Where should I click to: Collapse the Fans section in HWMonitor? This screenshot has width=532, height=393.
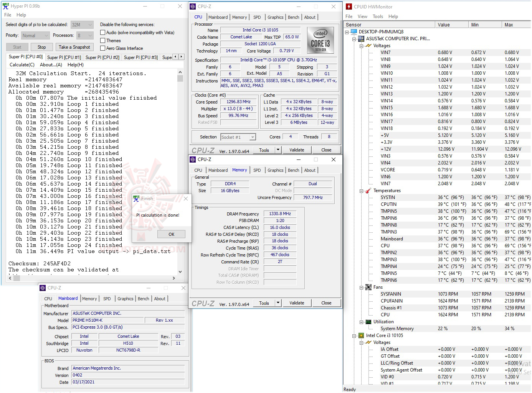362,287
